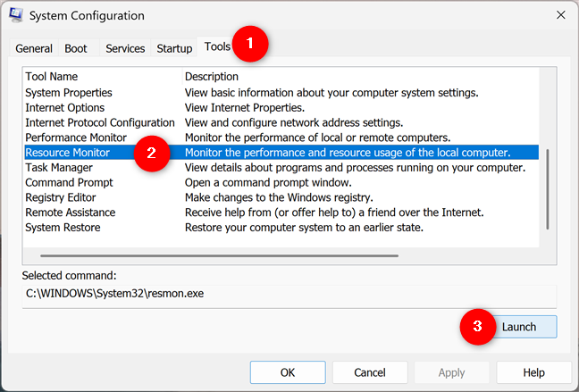Click the Apply button
Image resolution: width=579 pixels, height=392 pixels.
point(451,372)
